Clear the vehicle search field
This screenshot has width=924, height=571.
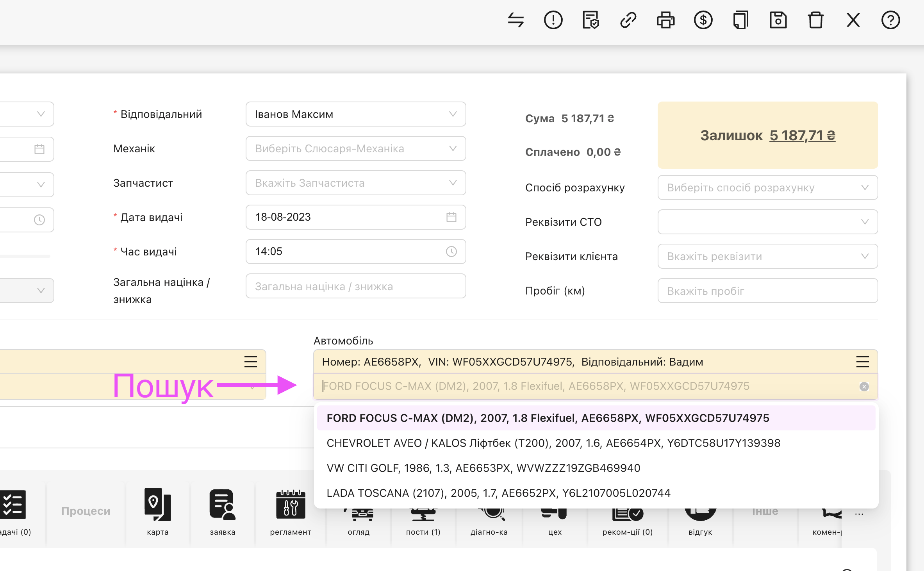[x=864, y=386]
